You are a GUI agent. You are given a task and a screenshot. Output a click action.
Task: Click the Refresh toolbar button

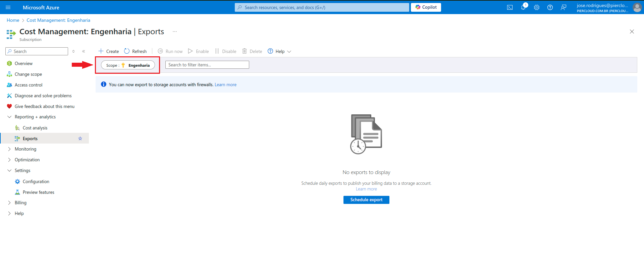tap(136, 51)
